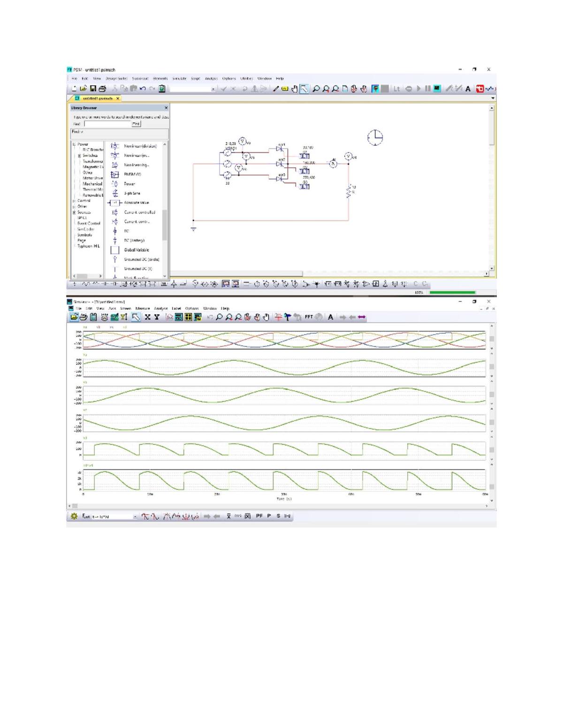Click the run simulation play button
Screen dimensions: 563x728
click(x=419, y=89)
